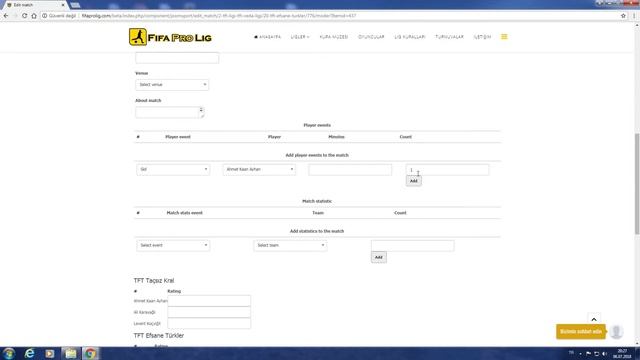640x360 pixels.
Task: Click the scroll-to-top chevron button
Action: [594, 319]
